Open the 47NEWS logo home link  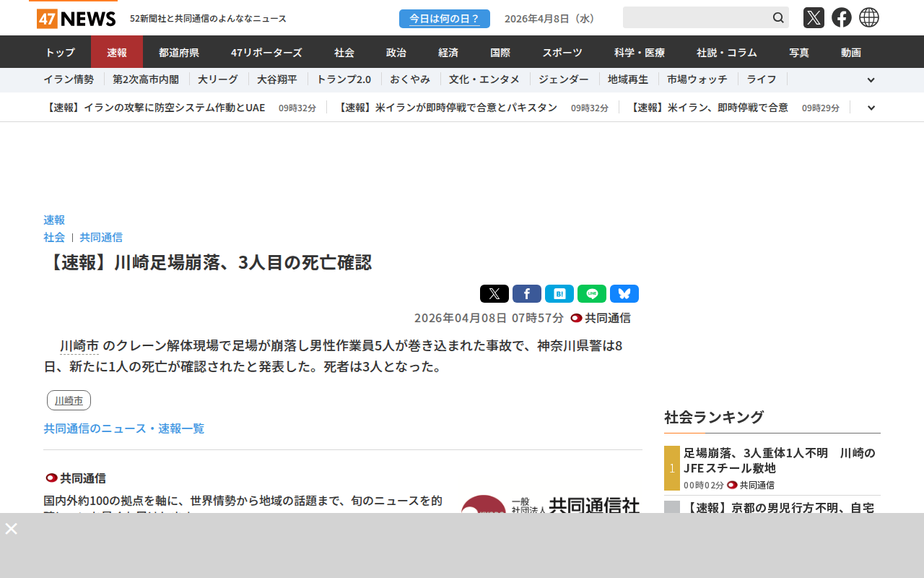coord(76,19)
